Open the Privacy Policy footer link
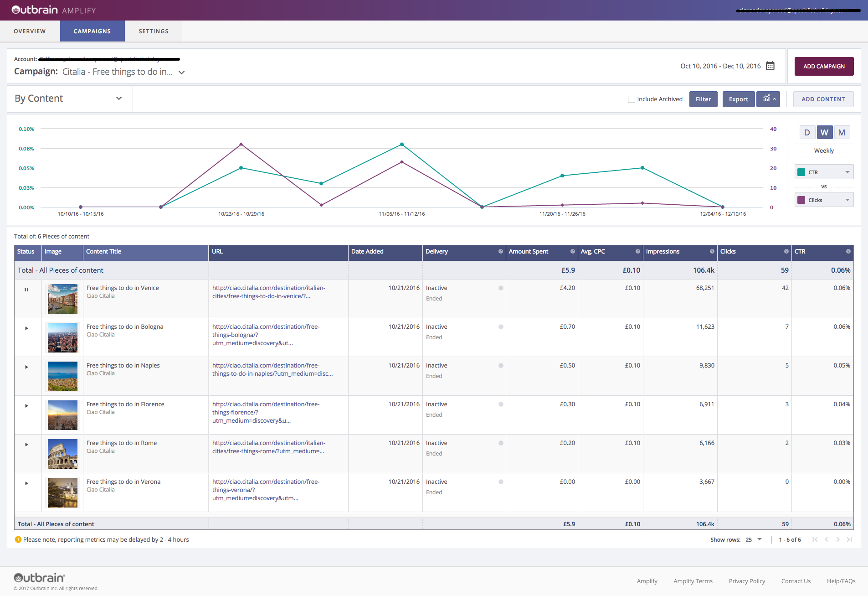This screenshot has height=596, width=868. pos(747,581)
